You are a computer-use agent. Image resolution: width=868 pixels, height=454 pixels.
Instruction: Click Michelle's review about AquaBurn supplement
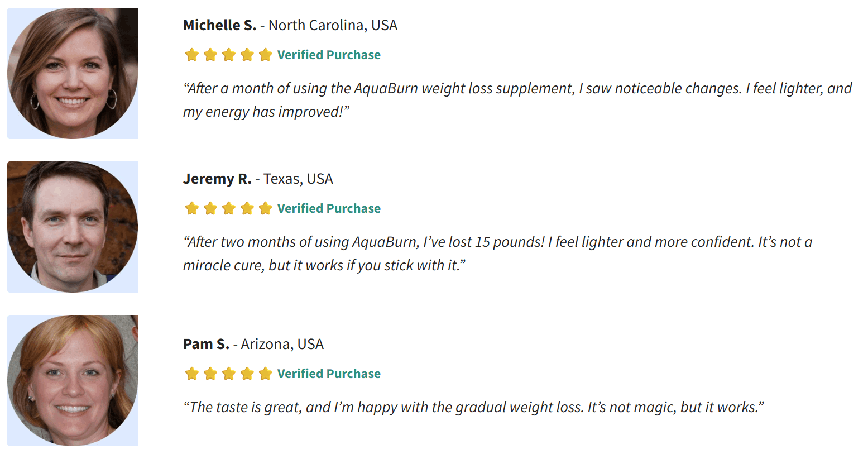[x=517, y=100]
